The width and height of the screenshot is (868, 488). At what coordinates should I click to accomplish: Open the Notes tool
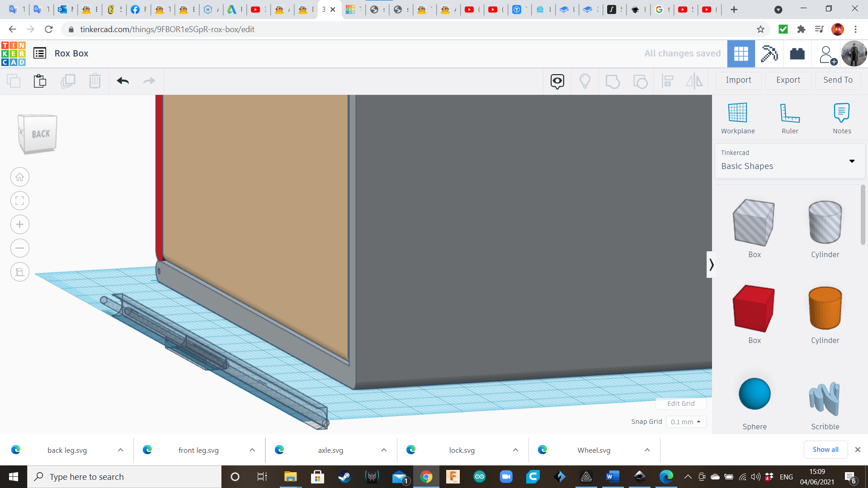click(x=841, y=113)
